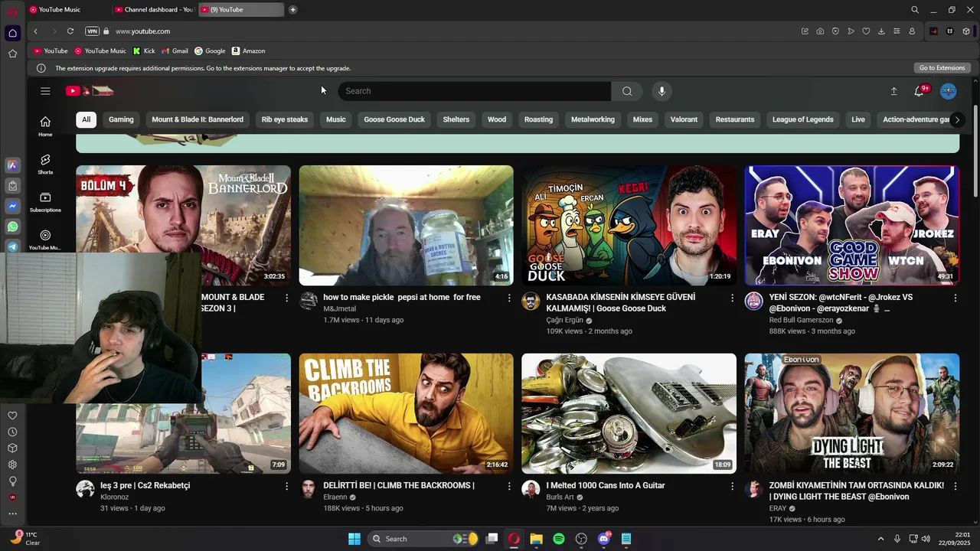Open Kick bookmark
The width and height of the screenshot is (980, 551).
144,51
